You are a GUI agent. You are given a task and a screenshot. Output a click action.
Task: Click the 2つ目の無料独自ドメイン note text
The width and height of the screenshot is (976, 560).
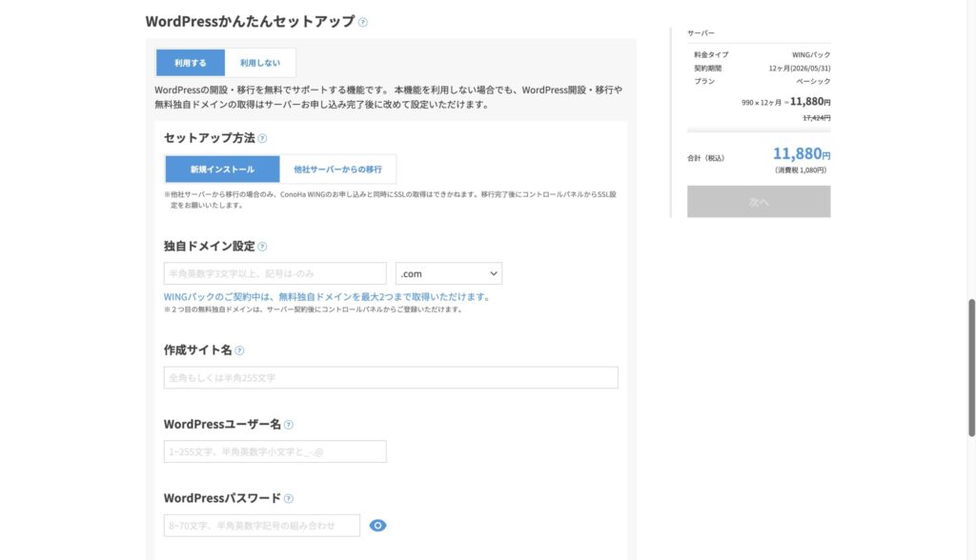tap(314, 310)
